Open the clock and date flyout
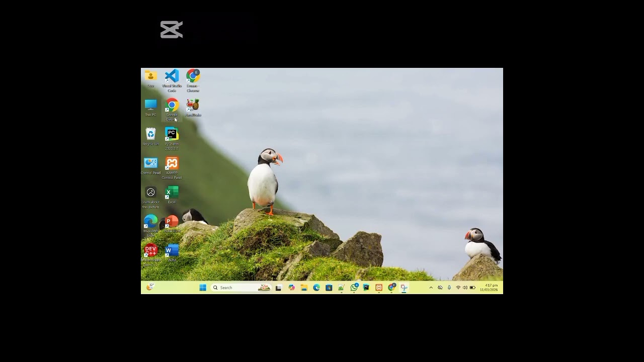Viewport: 644px width, 362px height. pyautogui.click(x=489, y=288)
